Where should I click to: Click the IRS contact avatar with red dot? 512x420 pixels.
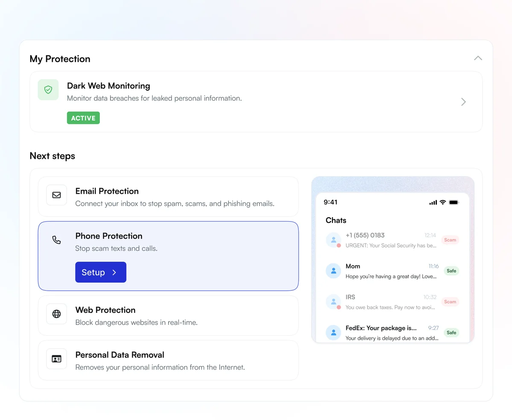point(333,302)
